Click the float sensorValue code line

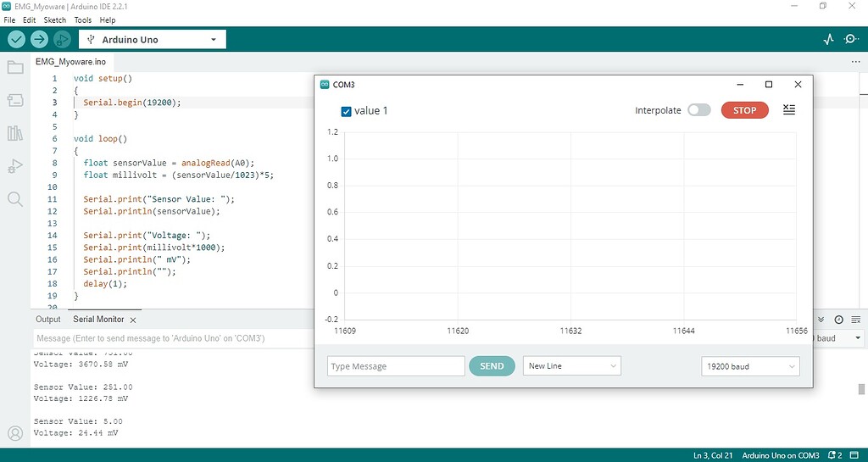pos(169,163)
